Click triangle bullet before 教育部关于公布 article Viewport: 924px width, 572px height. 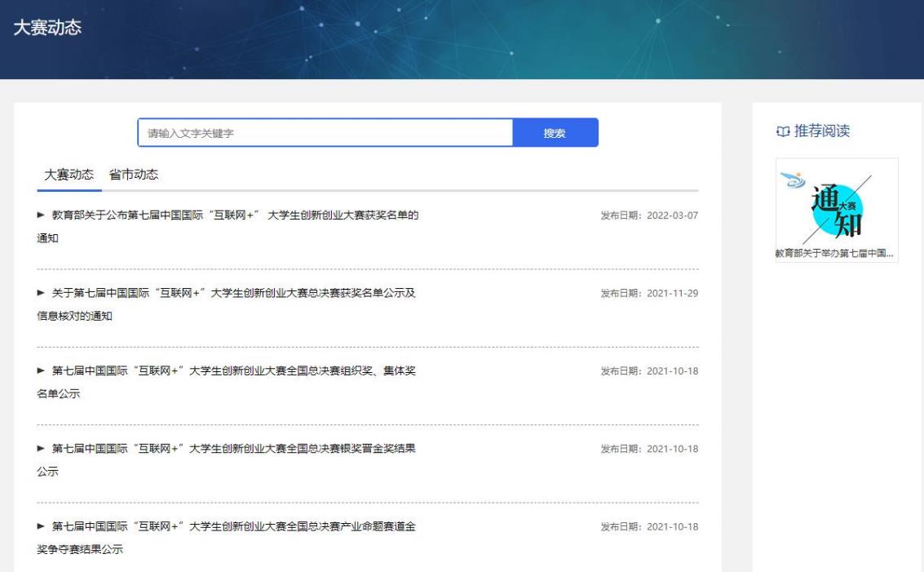[42, 215]
